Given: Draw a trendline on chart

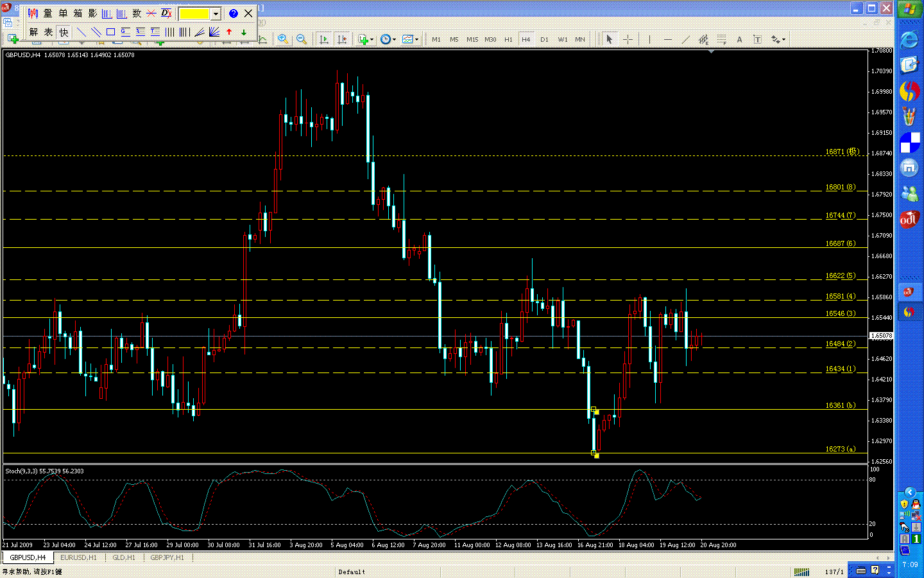Looking at the screenshot, I should [685, 39].
